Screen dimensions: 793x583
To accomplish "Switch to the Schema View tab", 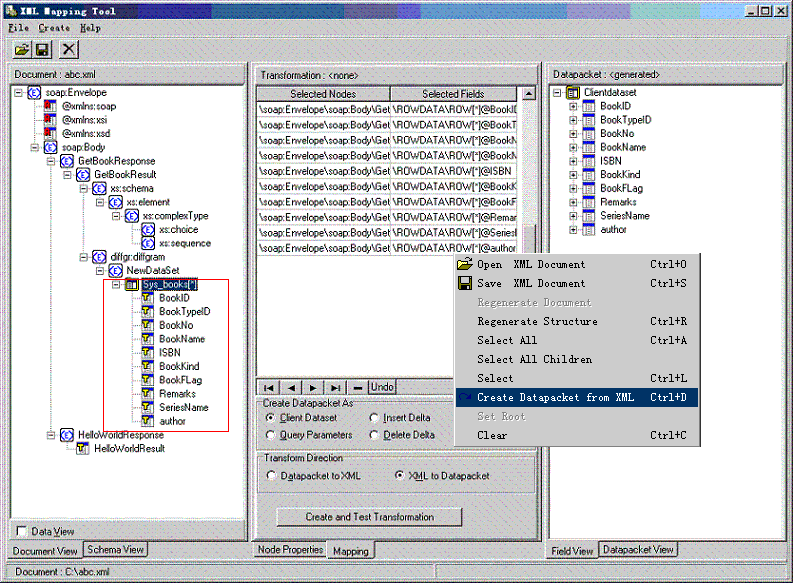I will (x=116, y=549).
